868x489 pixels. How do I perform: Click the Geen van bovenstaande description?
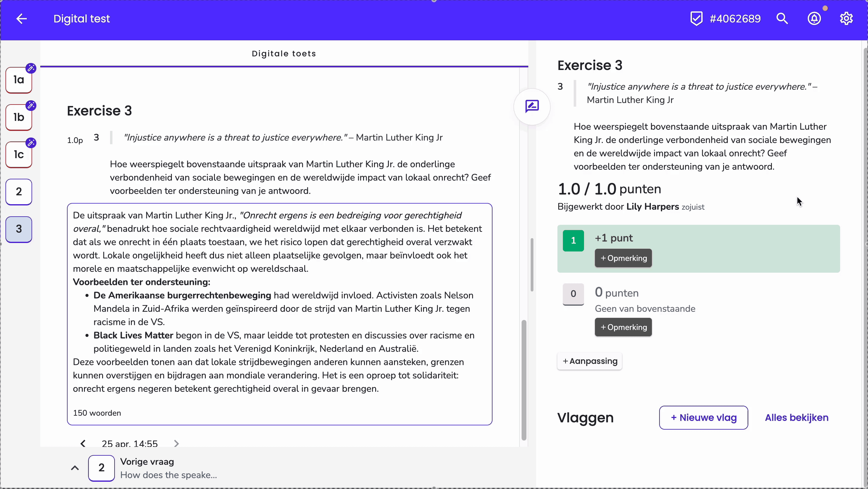pos(645,309)
